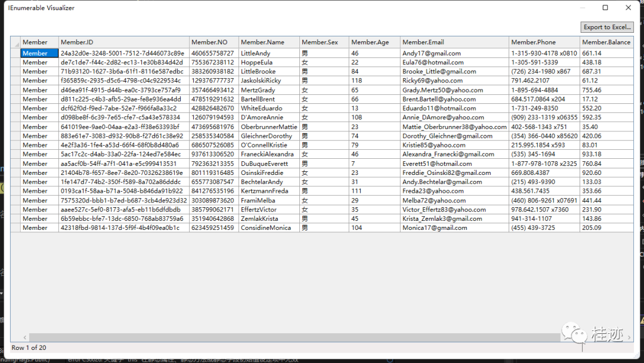Select the balance cell 205.09
The image size is (644, 363).
[x=606, y=227]
